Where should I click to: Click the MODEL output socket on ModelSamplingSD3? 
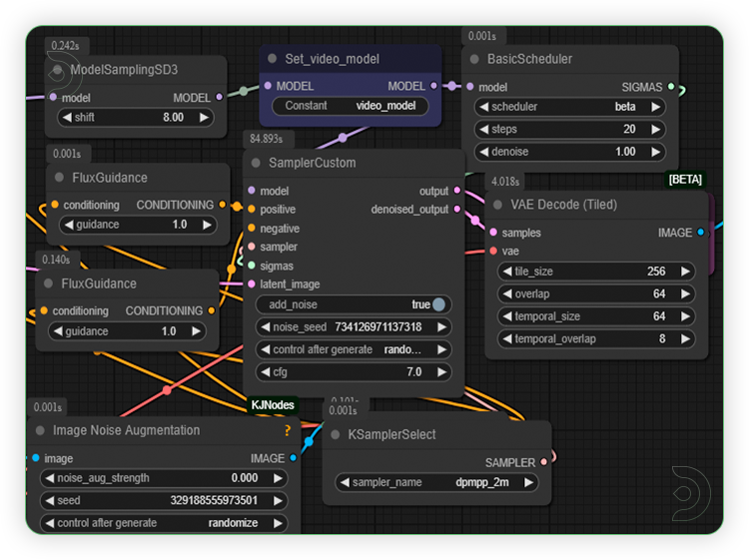pyautogui.click(x=220, y=97)
